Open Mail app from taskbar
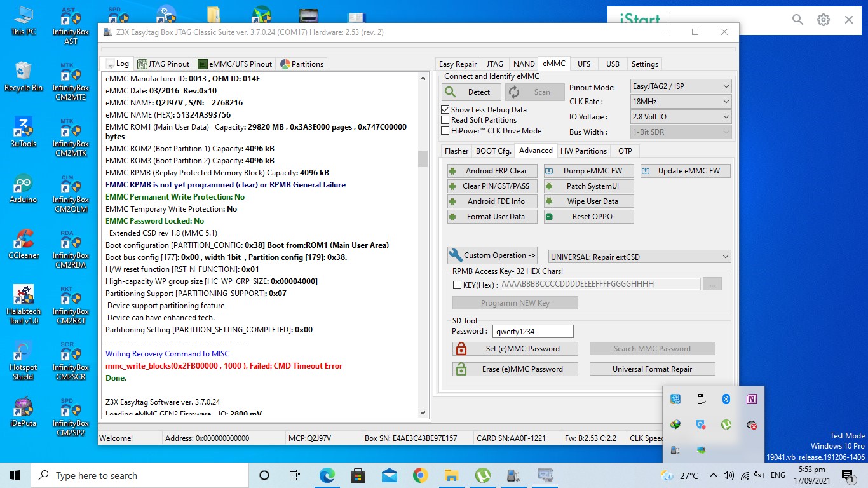This screenshot has width=868, height=488. pyautogui.click(x=389, y=475)
